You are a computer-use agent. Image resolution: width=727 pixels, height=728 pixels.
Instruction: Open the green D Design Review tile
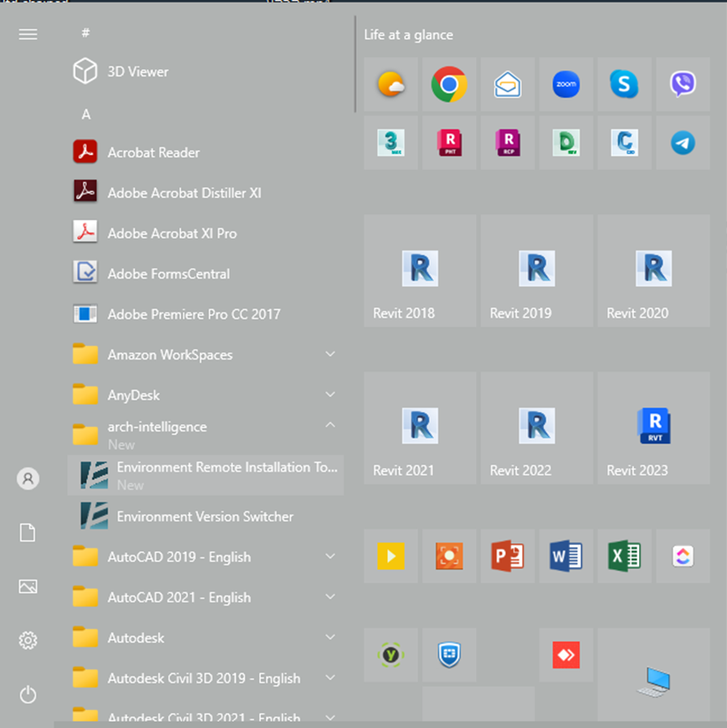566,143
